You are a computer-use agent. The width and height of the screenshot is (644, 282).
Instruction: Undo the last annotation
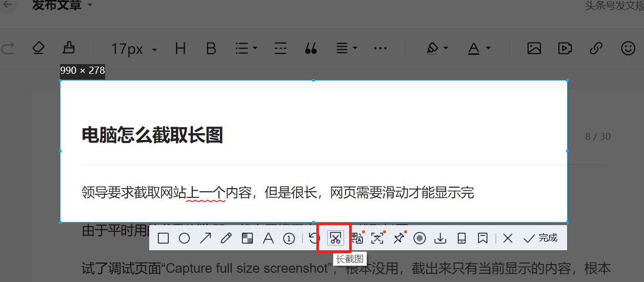[x=314, y=238]
